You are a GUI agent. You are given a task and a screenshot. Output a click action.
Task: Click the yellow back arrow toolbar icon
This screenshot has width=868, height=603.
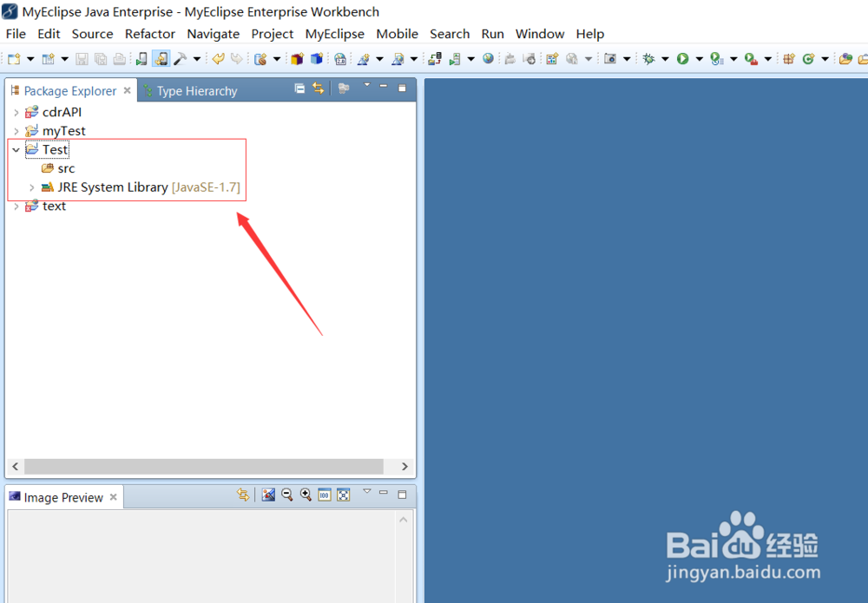coord(218,59)
